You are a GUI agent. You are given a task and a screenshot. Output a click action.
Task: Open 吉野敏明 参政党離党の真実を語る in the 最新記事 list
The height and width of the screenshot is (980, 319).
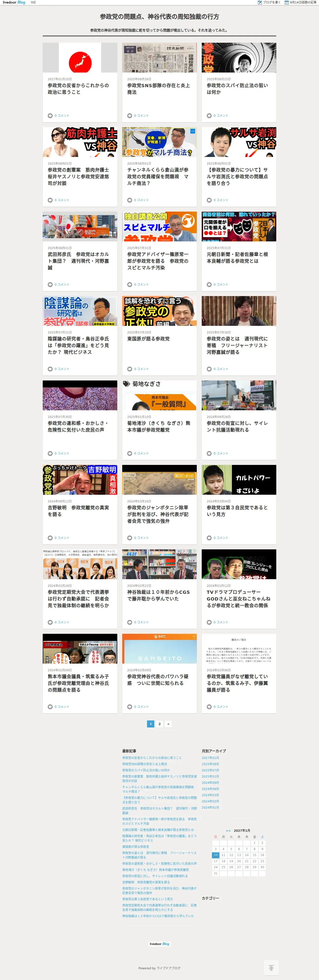146,882
